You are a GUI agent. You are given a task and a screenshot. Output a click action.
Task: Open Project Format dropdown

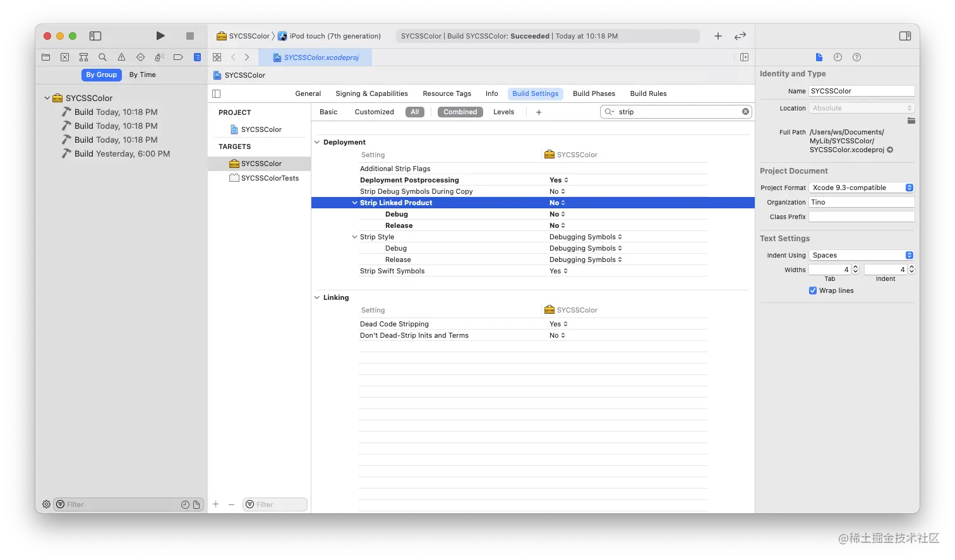[862, 188]
